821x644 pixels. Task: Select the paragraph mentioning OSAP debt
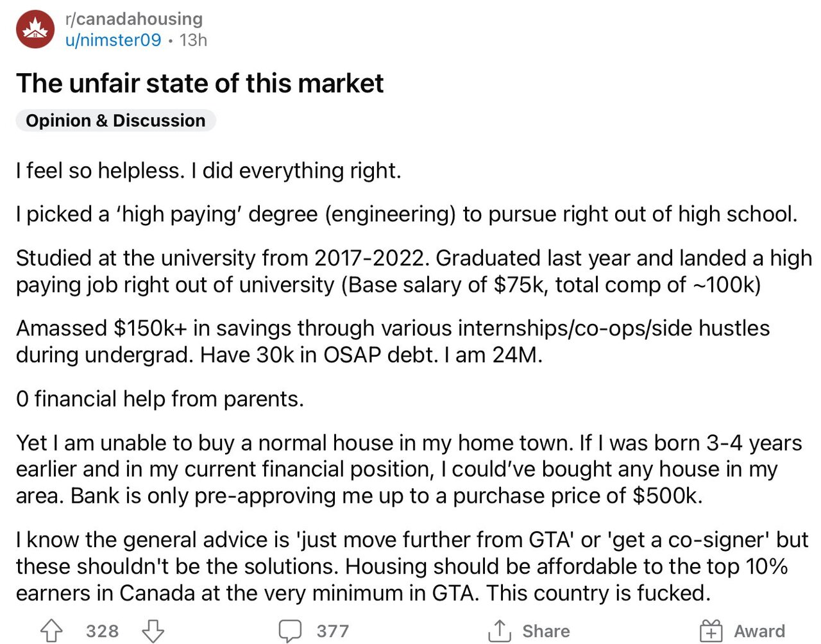coord(393,341)
